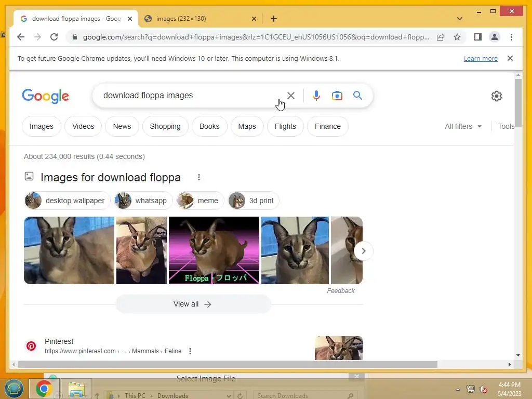The height and width of the screenshot is (399, 532).
Task: Filter results by Videos
Action: pos(83,126)
